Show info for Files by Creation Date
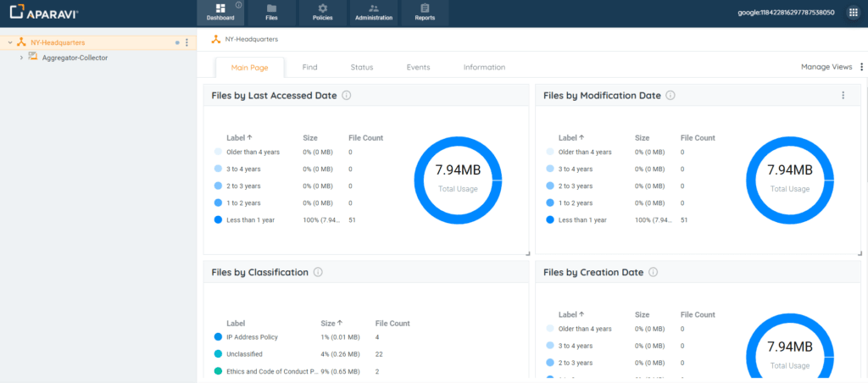Viewport: 868px width, 383px height. point(654,272)
